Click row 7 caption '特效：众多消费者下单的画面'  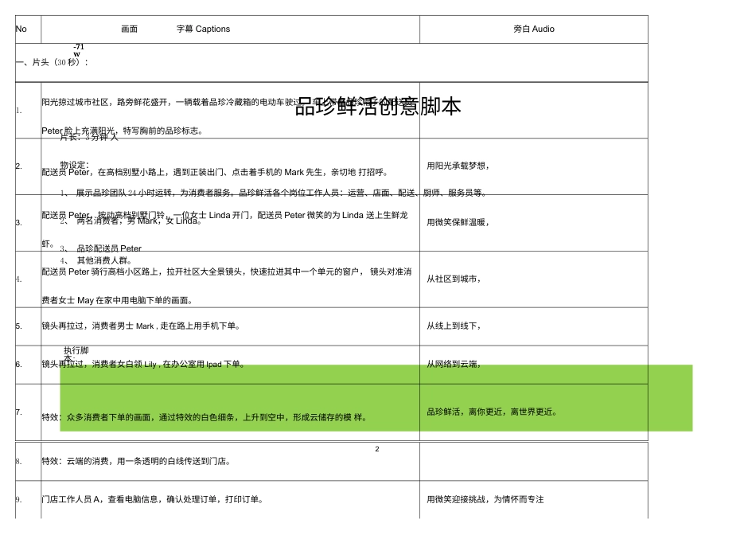point(205,417)
